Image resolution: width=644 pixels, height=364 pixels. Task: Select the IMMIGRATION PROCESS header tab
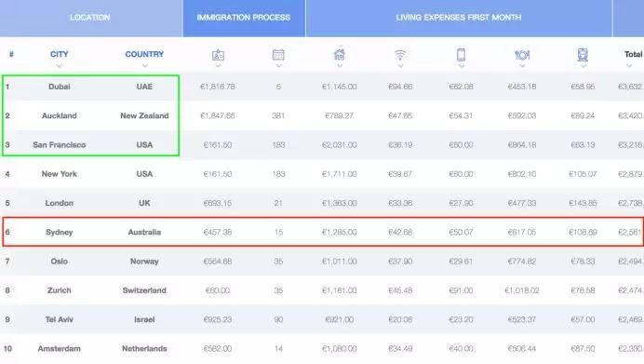click(244, 18)
